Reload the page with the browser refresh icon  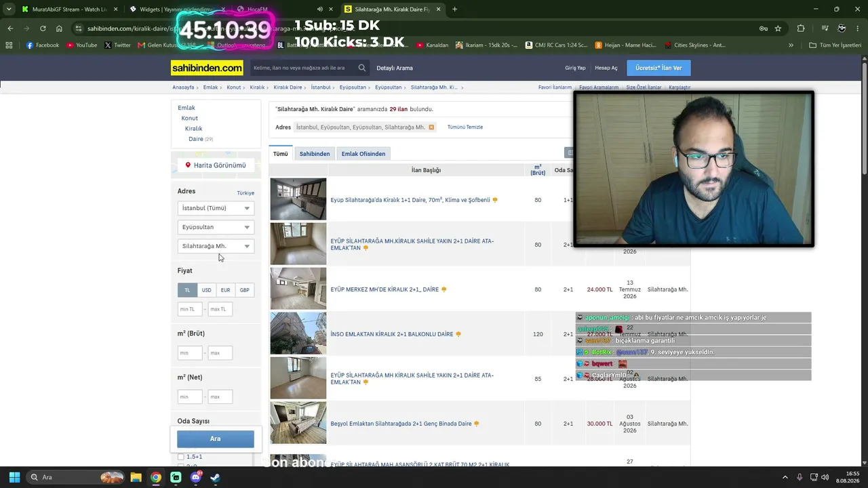tap(43, 28)
